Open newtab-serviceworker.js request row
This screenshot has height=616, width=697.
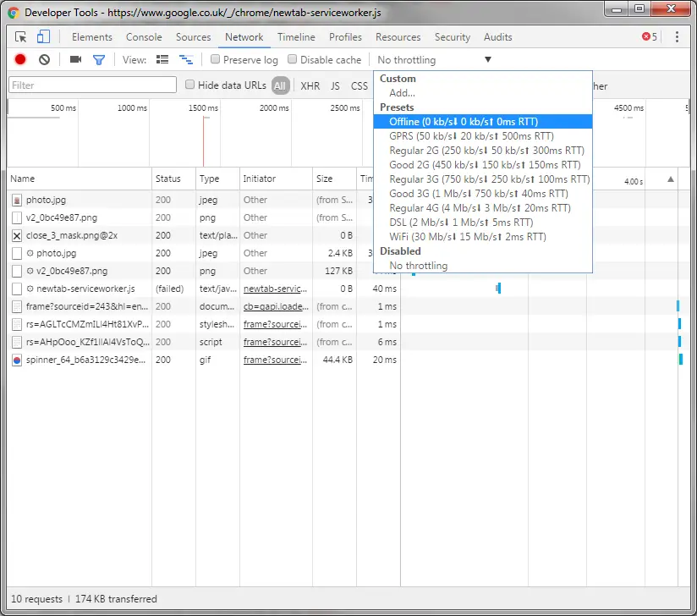point(80,289)
